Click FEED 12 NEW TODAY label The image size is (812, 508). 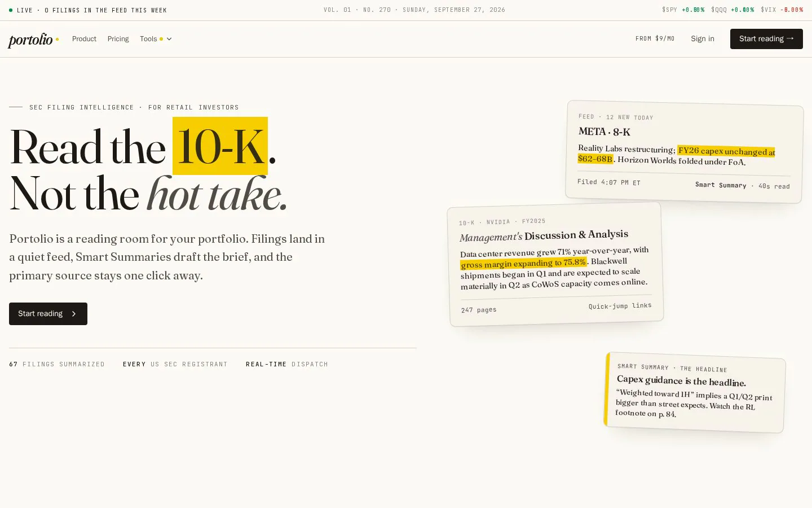(x=616, y=117)
